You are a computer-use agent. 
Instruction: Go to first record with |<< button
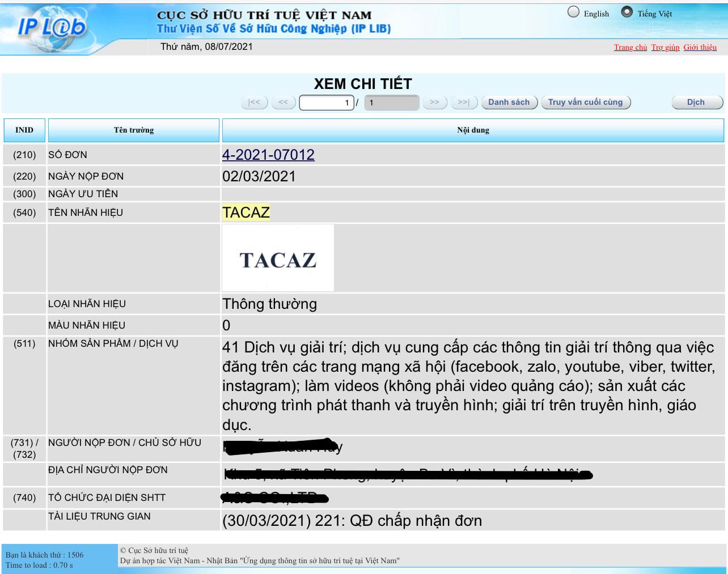click(x=254, y=102)
